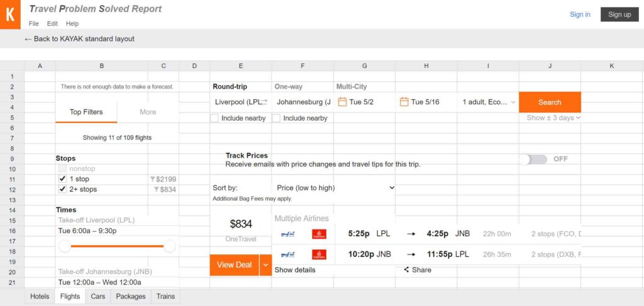Image resolution: width=644 pixels, height=306 pixels.
Task: Switch to the Cars sheet tab
Action: point(97,296)
